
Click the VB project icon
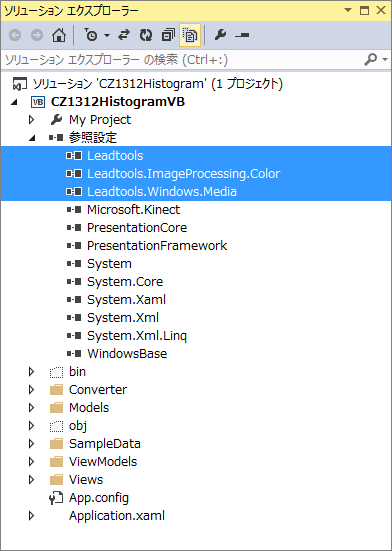click(38, 102)
